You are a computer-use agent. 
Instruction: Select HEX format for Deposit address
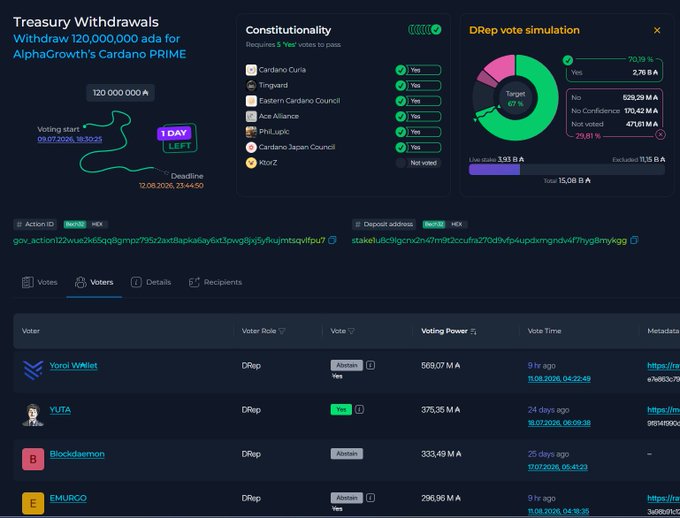(457, 224)
